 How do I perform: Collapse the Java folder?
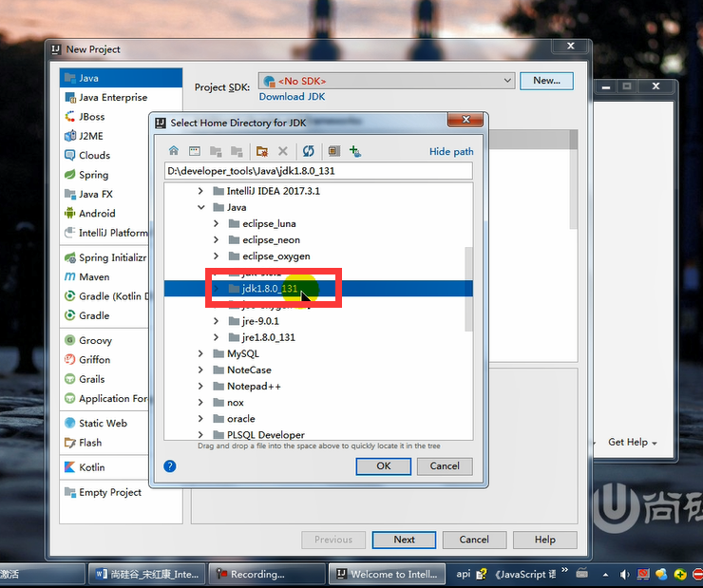[200, 207]
